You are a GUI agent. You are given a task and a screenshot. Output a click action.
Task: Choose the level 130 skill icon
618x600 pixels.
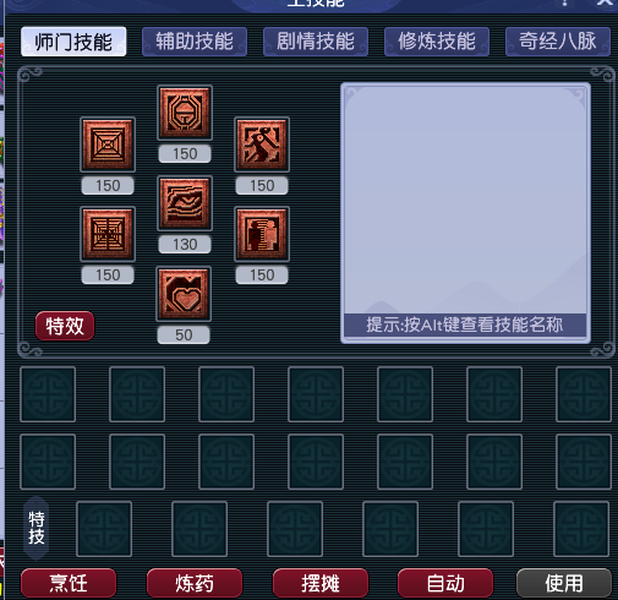[184, 203]
